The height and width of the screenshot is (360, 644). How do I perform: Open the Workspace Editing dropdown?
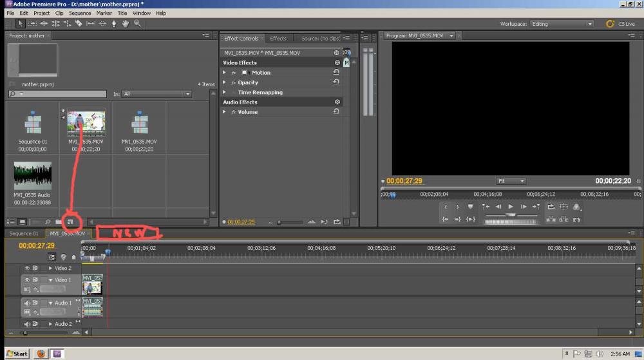[562, 24]
